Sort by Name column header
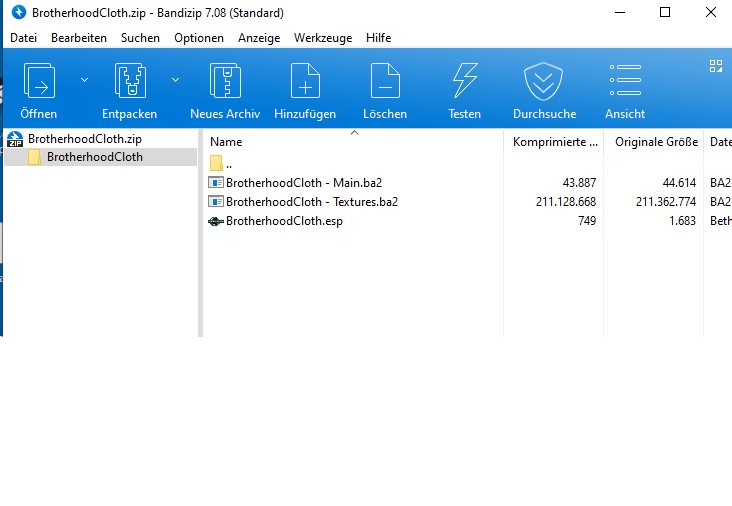This screenshot has height=506, width=732. click(227, 142)
